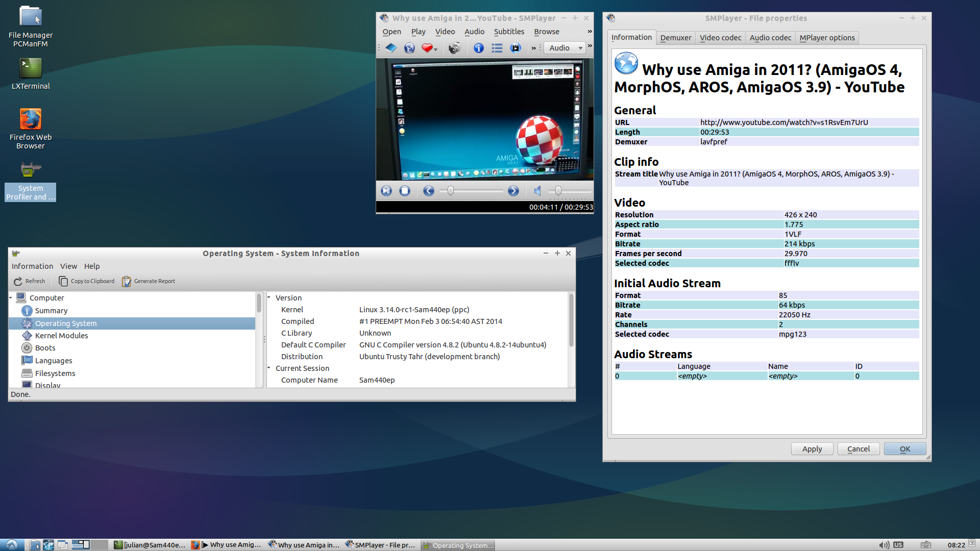Image resolution: width=980 pixels, height=551 pixels.
Task: Click the YouTube browser clapperboard icon
Action: coord(516,48)
